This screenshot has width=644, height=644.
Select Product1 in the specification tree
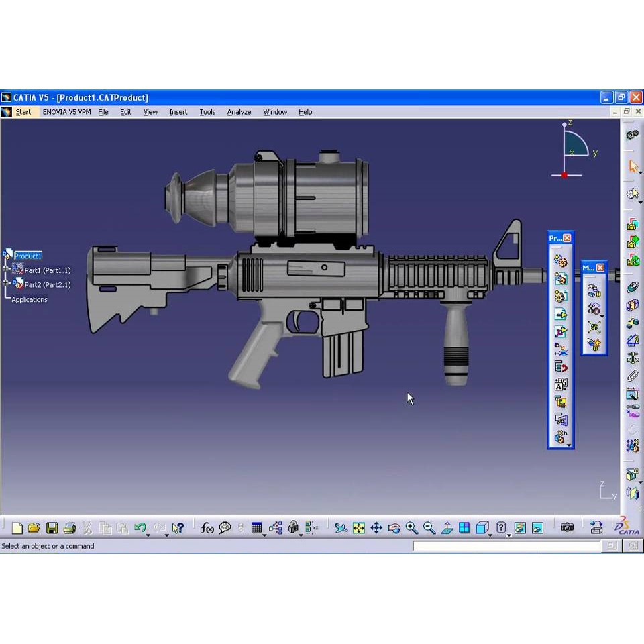click(x=28, y=256)
